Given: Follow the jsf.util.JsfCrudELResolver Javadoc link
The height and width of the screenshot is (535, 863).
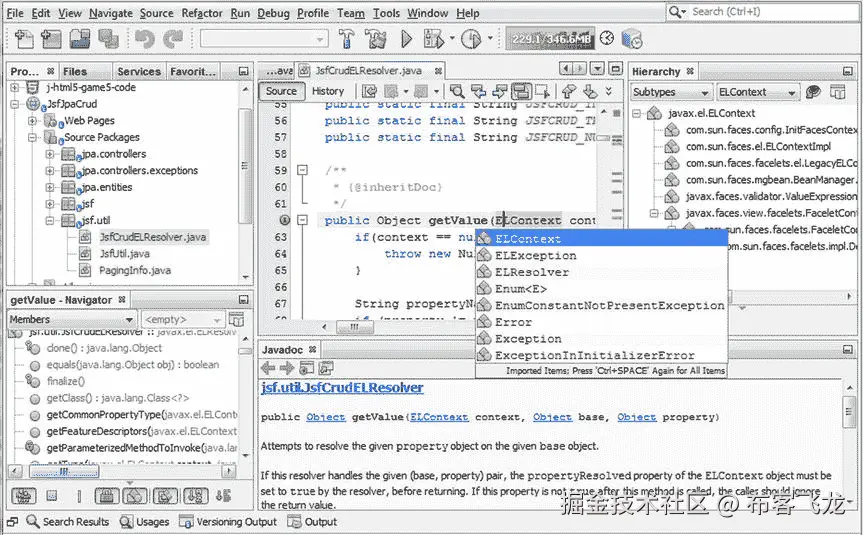Looking at the screenshot, I should 342,388.
